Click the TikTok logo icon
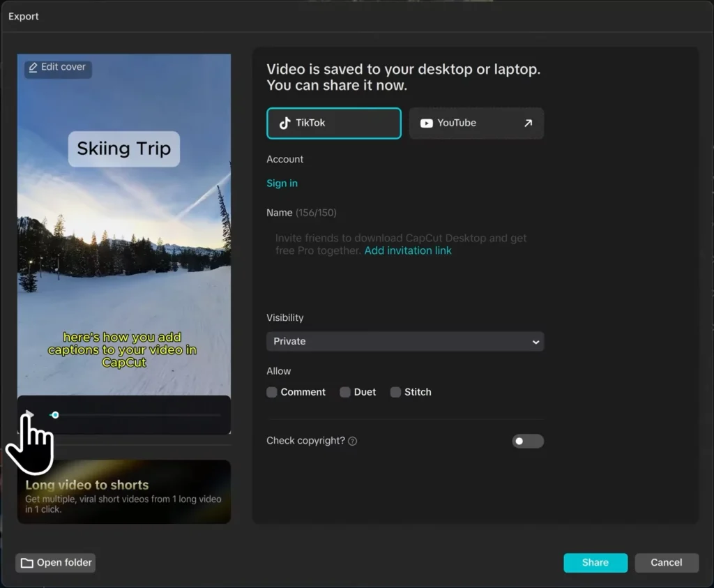Viewport: 714px width, 588px height. (285, 123)
